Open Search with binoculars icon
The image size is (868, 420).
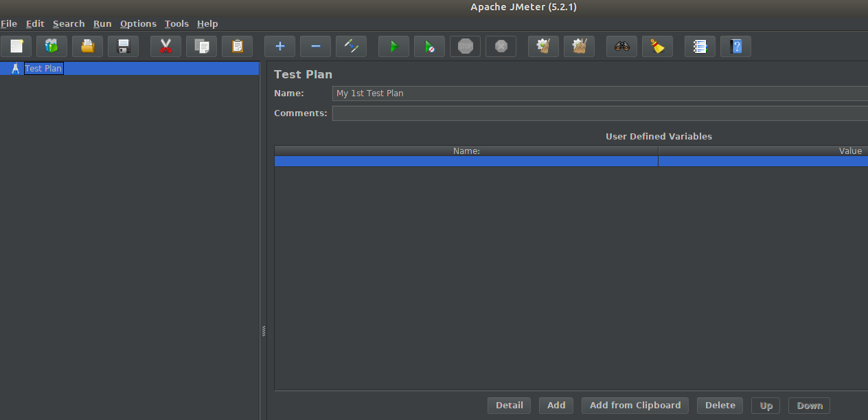point(621,47)
